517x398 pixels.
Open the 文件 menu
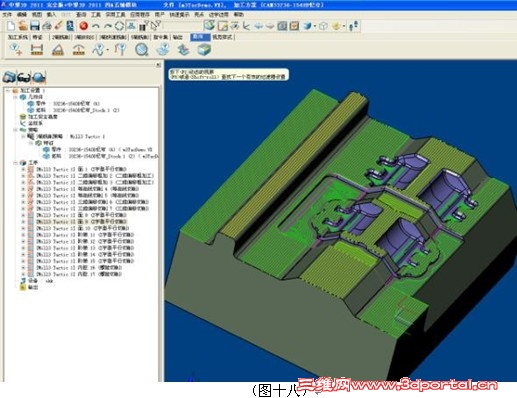[7, 15]
